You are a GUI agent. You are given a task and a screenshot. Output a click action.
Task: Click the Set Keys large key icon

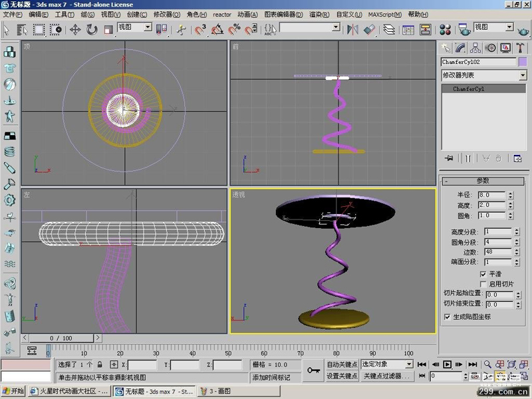pos(313,370)
